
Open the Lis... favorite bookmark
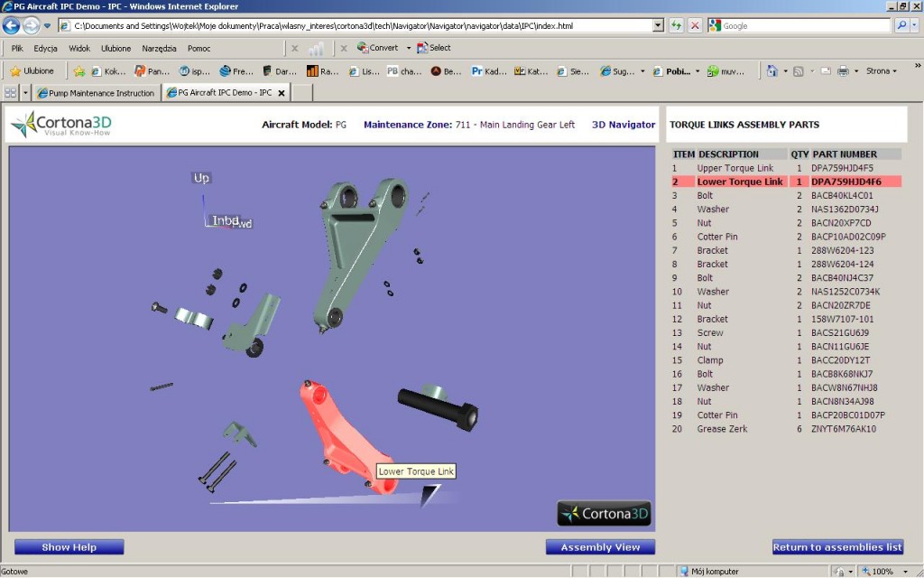(x=365, y=71)
